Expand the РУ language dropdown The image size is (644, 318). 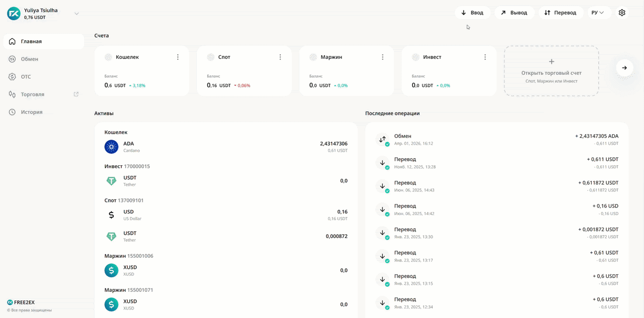click(599, 13)
